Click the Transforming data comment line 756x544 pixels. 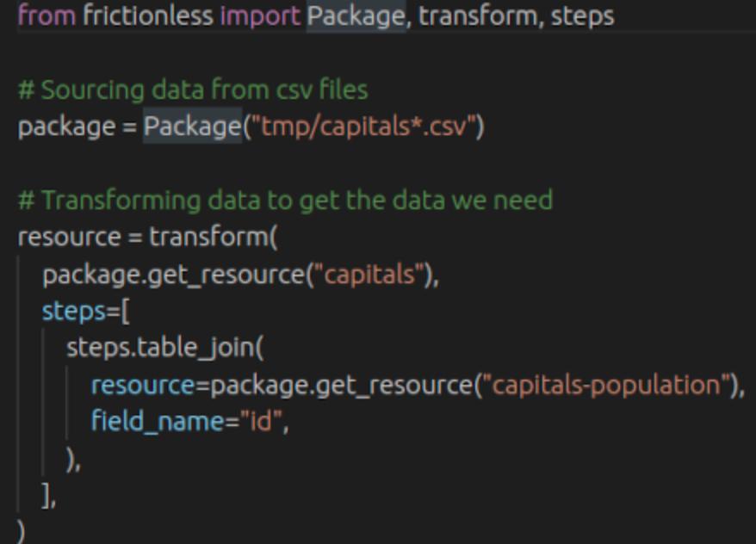[285, 200]
